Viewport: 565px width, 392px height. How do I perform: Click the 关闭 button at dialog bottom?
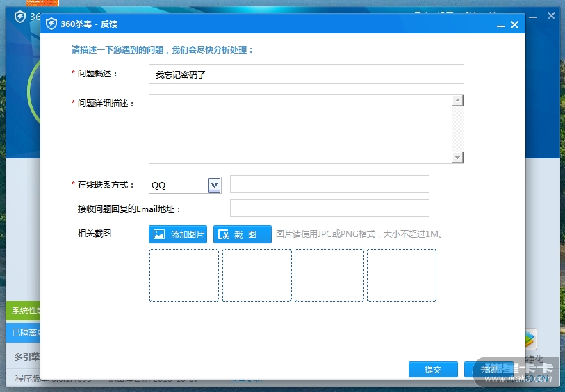pos(489,369)
